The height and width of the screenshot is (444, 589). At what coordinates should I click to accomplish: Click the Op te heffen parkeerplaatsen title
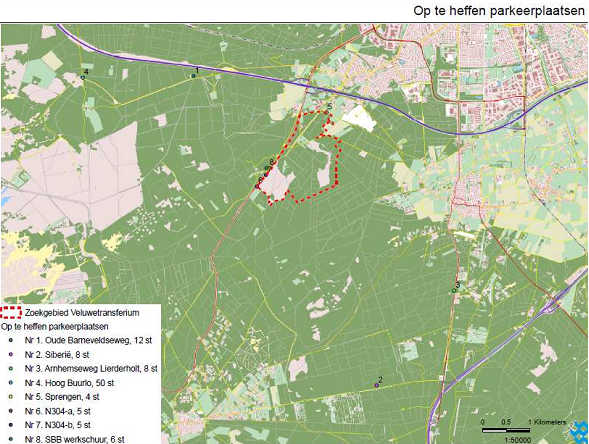pos(499,11)
